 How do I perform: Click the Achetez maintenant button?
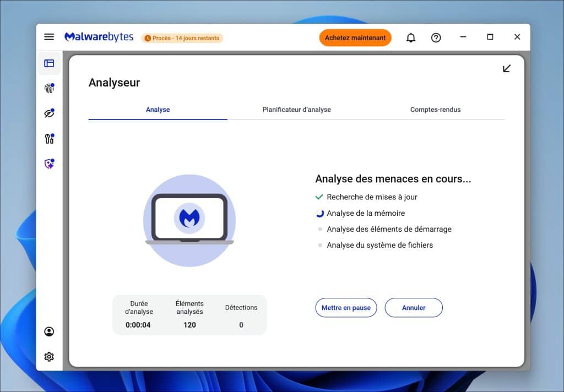coord(355,38)
